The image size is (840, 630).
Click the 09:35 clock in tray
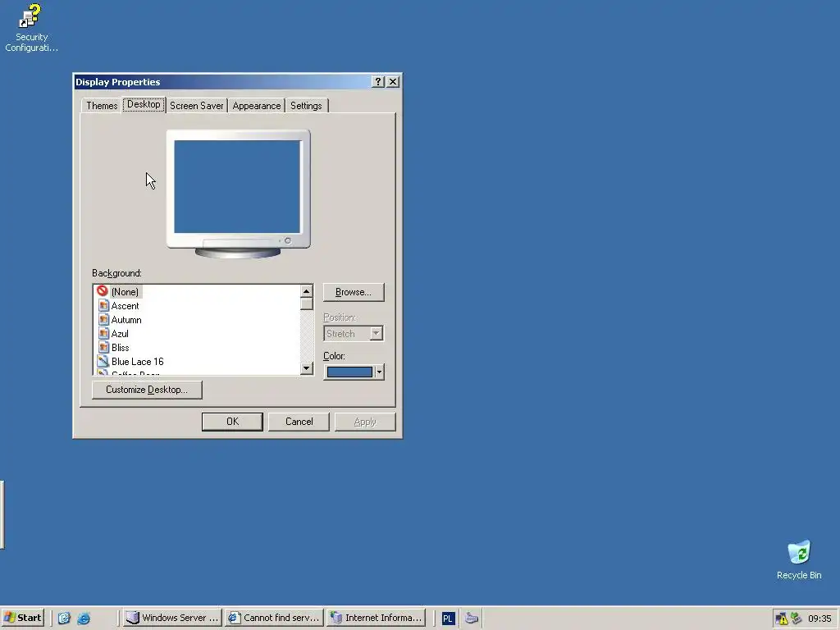coord(819,619)
